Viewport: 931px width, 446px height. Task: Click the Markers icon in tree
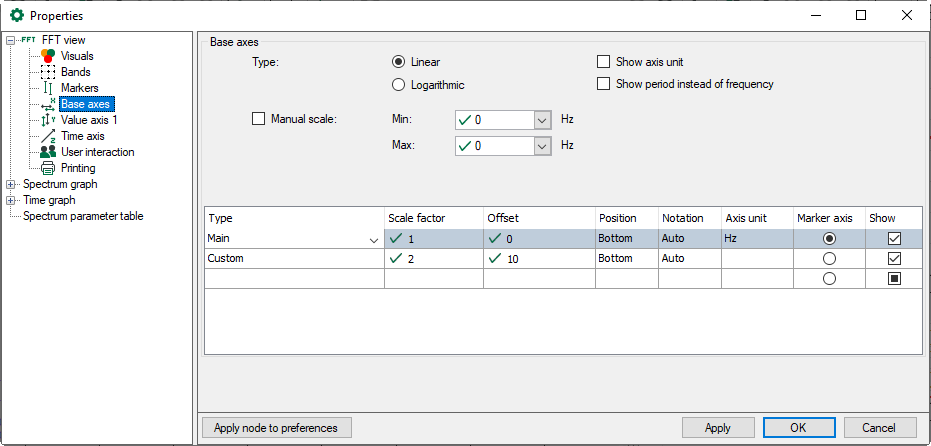pos(47,88)
